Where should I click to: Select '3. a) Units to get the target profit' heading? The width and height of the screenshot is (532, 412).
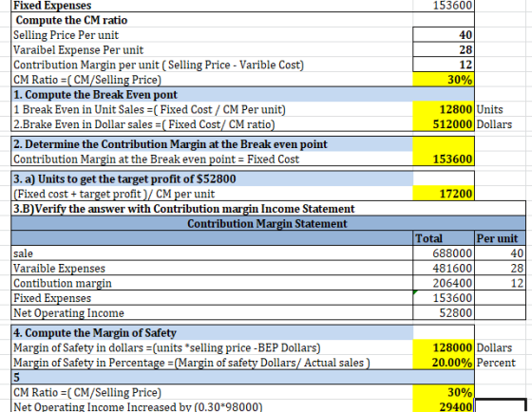coord(212,178)
